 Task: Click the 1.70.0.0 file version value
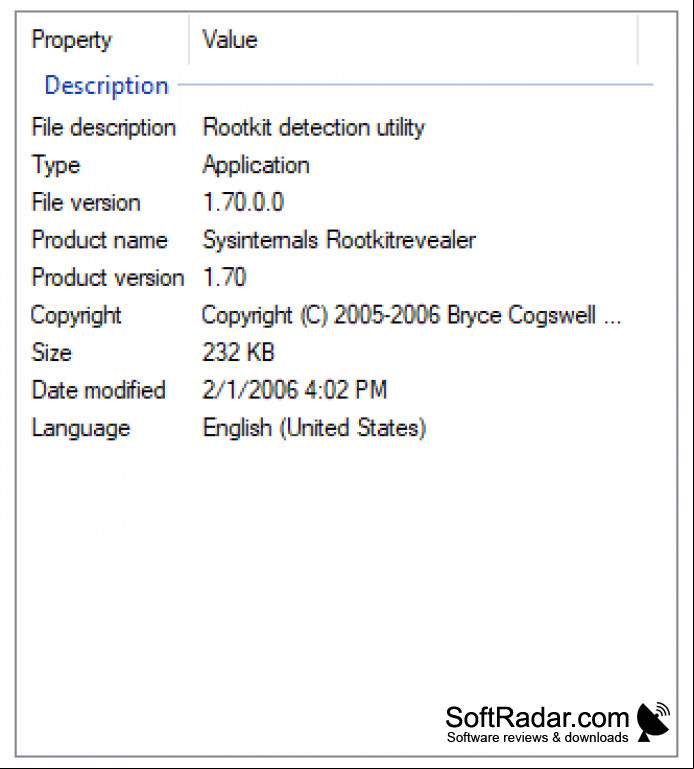243,203
